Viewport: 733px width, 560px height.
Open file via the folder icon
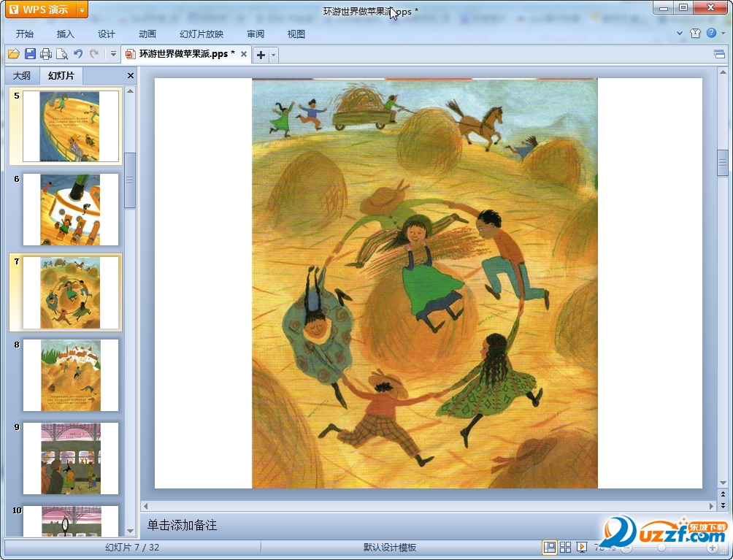coord(14,54)
